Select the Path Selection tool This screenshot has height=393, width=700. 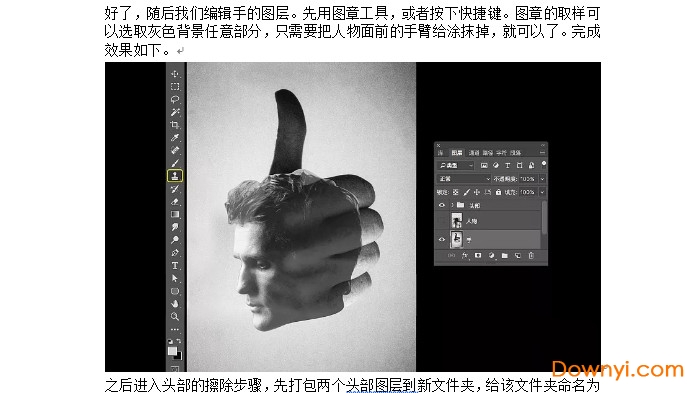(x=175, y=278)
